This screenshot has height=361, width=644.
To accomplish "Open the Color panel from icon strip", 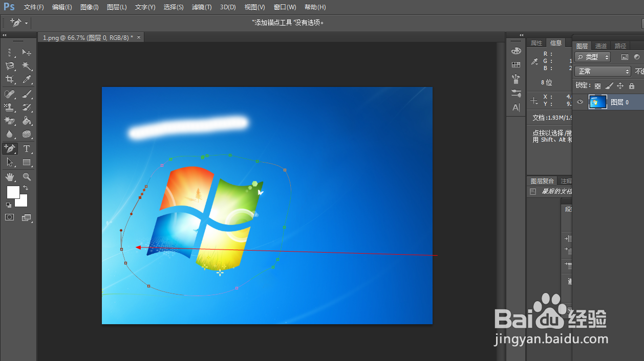I will pyautogui.click(x=516, y=51).
